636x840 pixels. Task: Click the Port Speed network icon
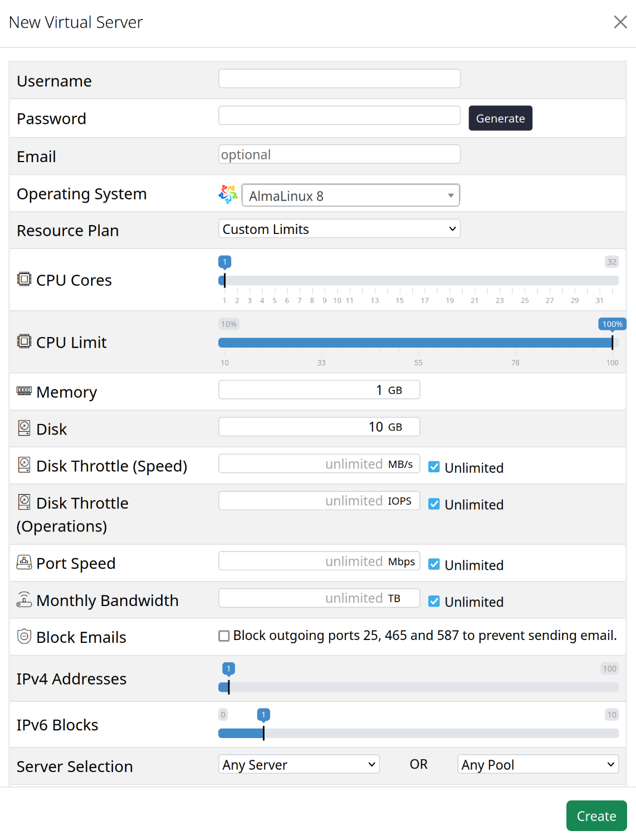pyautogui.click(x=24, y=562)
